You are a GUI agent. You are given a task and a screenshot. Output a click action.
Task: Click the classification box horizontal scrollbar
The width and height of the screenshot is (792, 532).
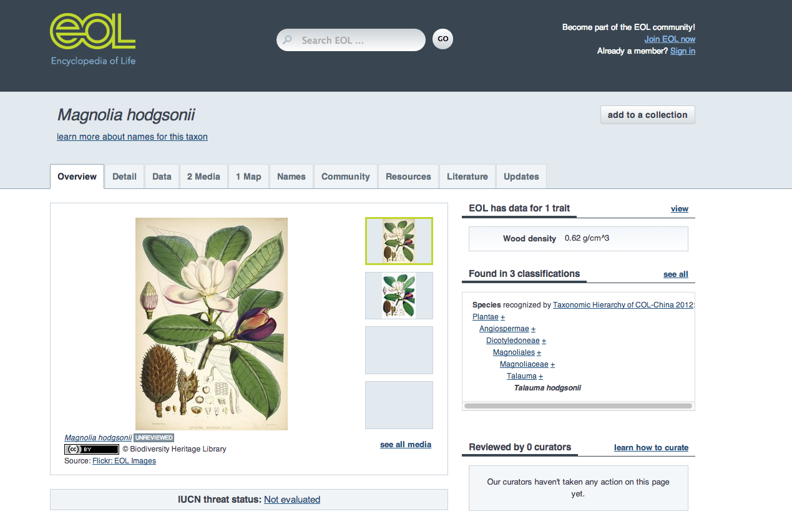point(578,406)
